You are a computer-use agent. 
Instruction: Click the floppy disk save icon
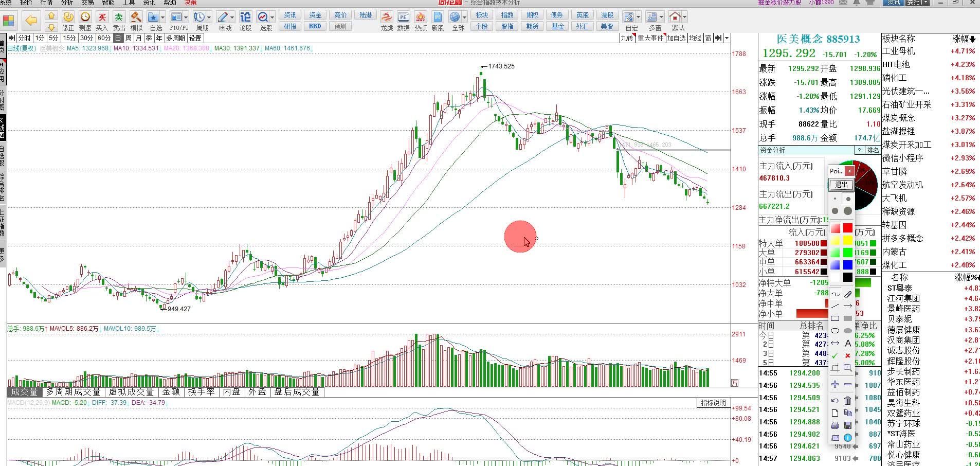point(848,425)
